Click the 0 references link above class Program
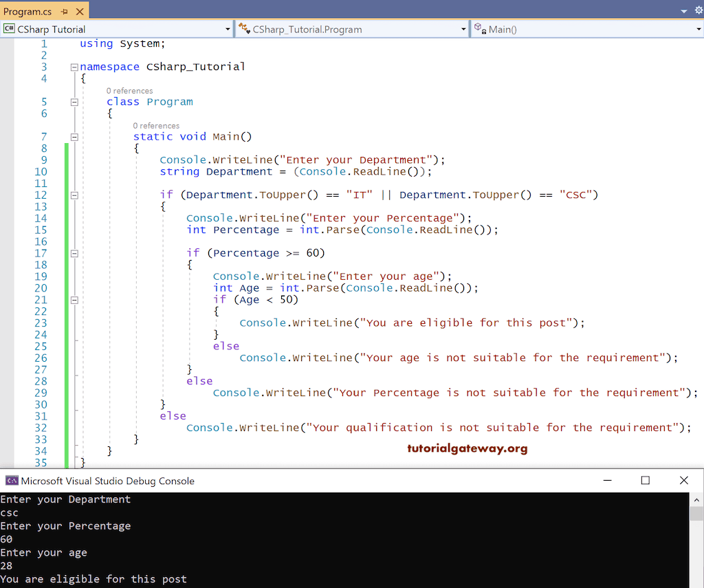Viewport: 704px width, 588px height. click(129, 91)
